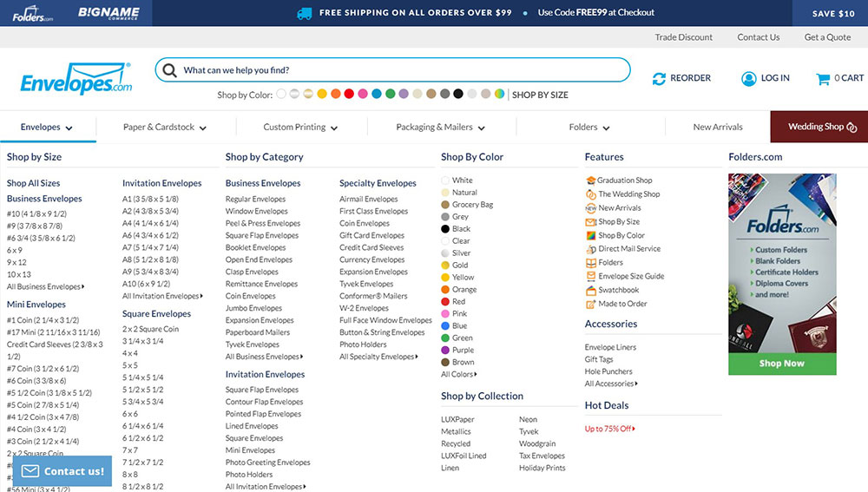The image size is (868, 492).
Task: Open the Custom Printing dropdown menu
Action: [300, 128]
